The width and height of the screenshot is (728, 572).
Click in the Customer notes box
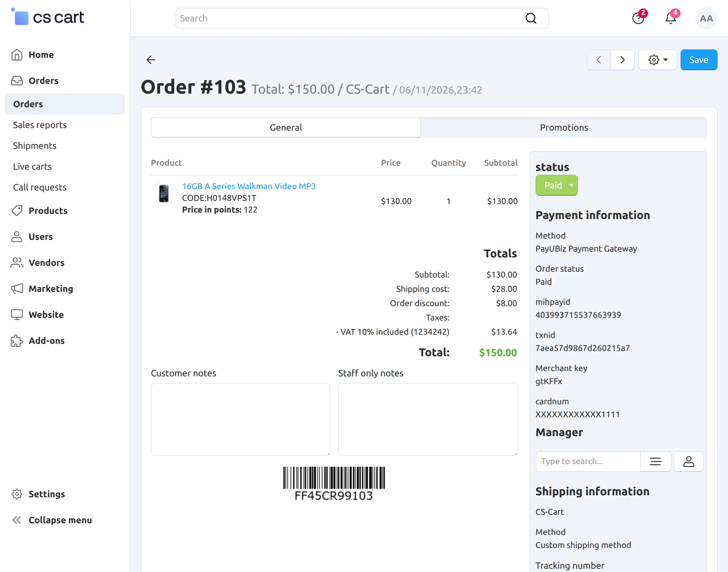tap(240, 419)
